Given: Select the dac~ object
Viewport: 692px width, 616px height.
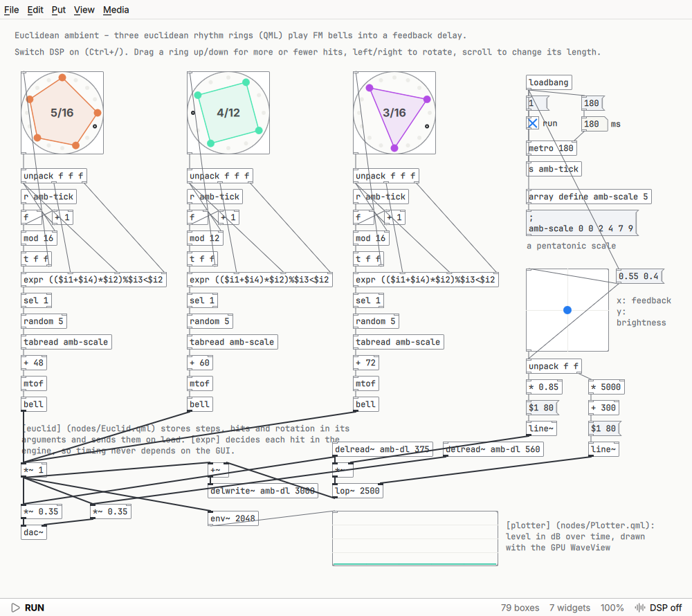Looking at the screenshot, I should [x=34, y=532].
